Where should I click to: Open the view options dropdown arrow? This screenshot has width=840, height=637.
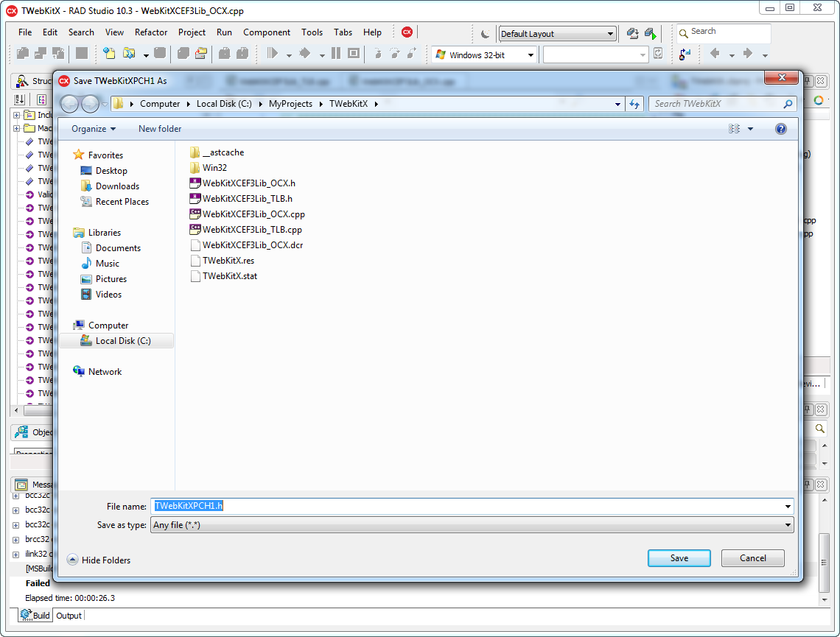point(751,129)
